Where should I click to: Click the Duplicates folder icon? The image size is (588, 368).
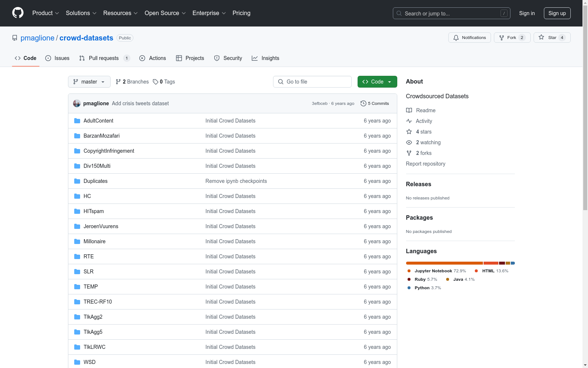pos(77,181)
